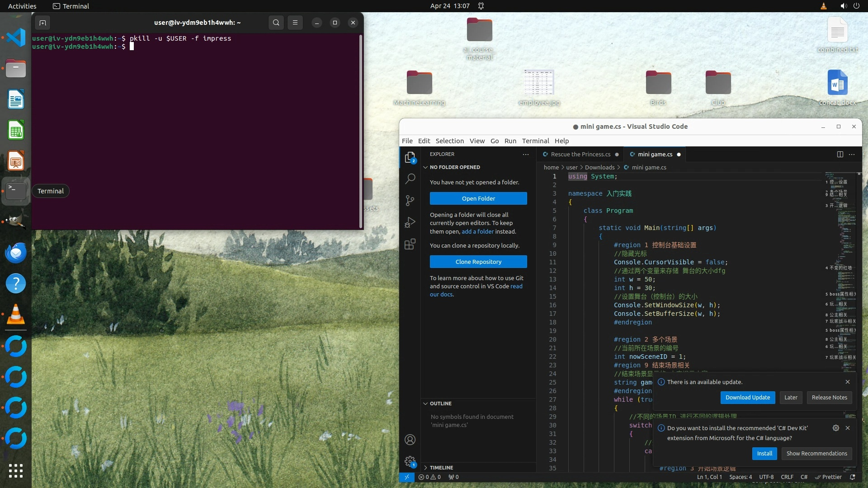The width and height of the screenshot is (868, 488).
Task: Click the C# language mode indicator
Action: point(804,477)
